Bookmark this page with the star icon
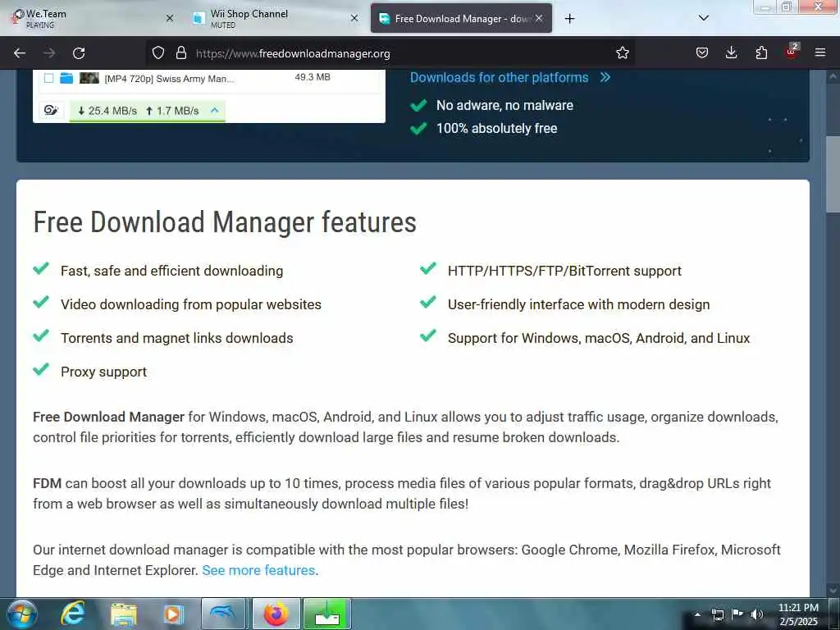This screenshot has width=840, height=630. [x=622, y=52]
